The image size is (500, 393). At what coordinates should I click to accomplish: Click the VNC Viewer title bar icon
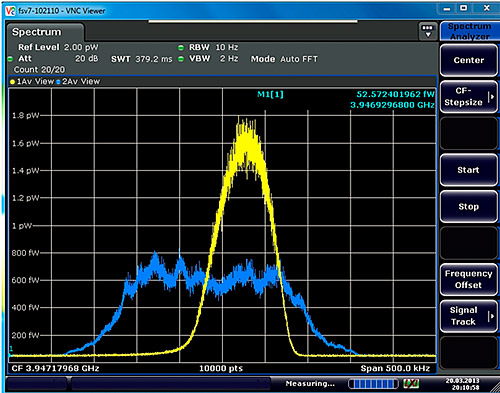click(x=10, y=11)
